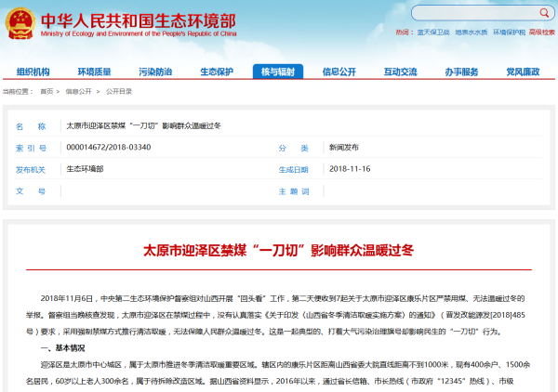Screen dimensions: 558x392
Task: Open 高级检索 advanced search
Action: (541, 31)
